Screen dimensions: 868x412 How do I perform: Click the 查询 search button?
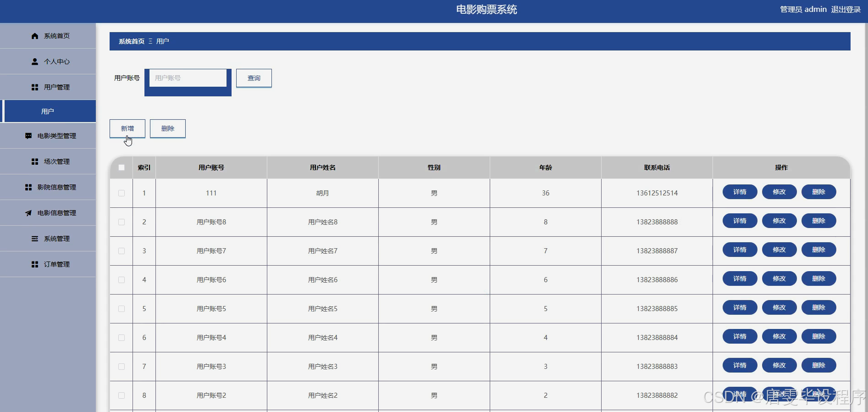click(x=254, y=78)
